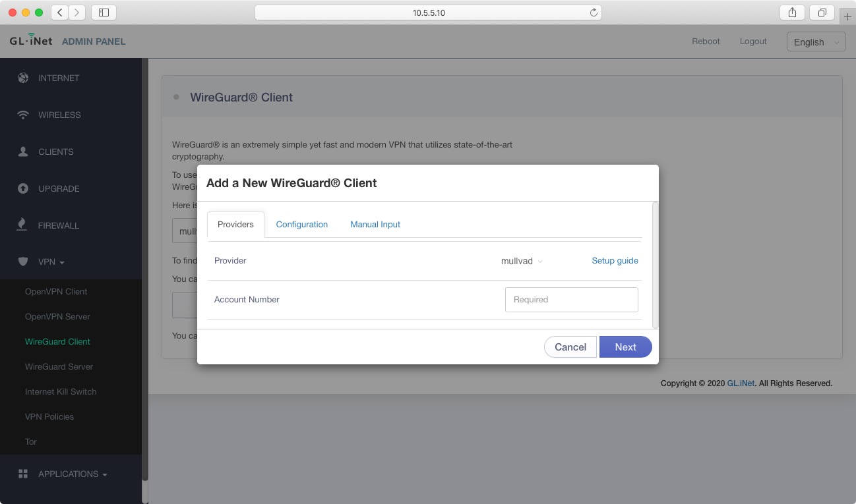Click the 'WireGuard® Client' page heading
The image size is (856, 504).
241,98
